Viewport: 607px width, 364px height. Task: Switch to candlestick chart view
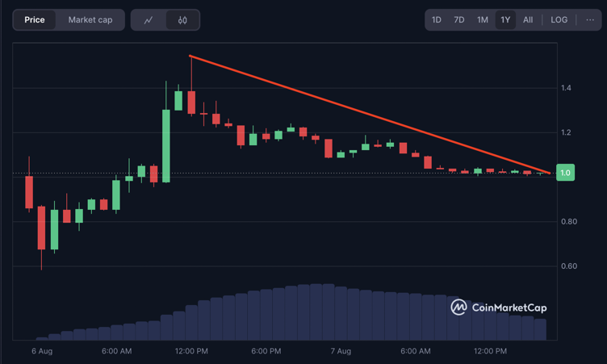click(x=182, y=20)
